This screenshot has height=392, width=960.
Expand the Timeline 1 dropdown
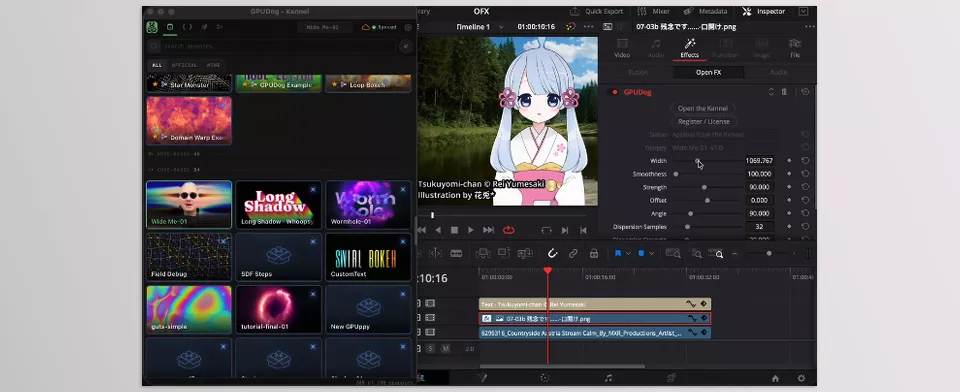[x=501, y=27]
